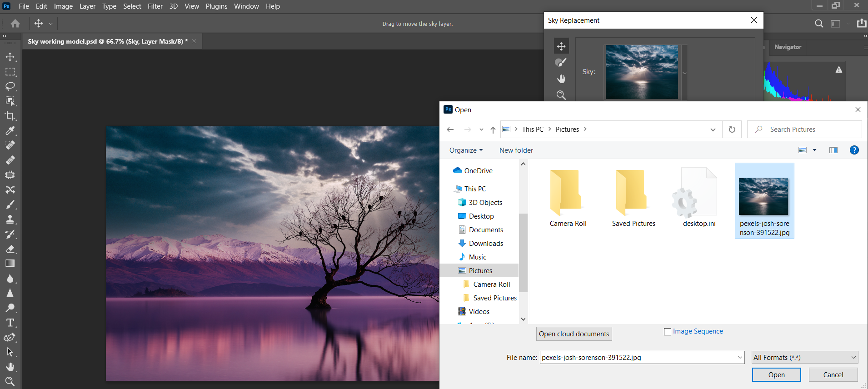This screenshot has width=868, height=389.
Task: Pick the Sky Brush tool in Sky Replacement
Action: point(561,63)
